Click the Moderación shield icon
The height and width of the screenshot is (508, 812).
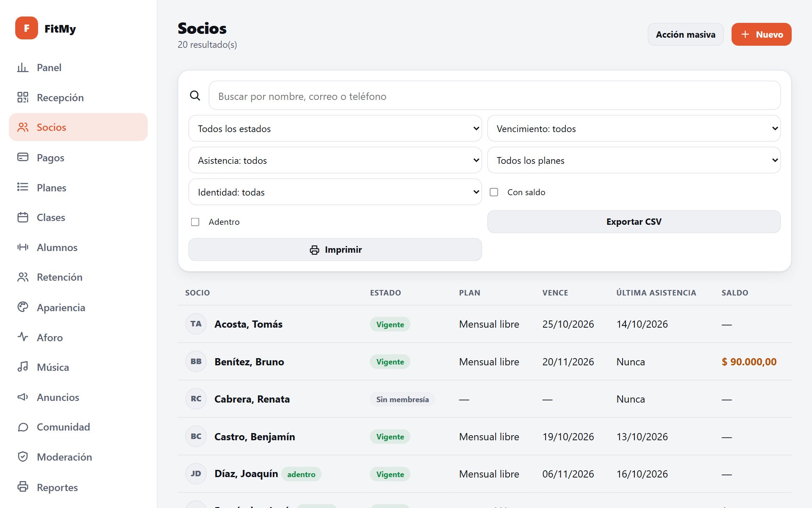coord(23,457)
